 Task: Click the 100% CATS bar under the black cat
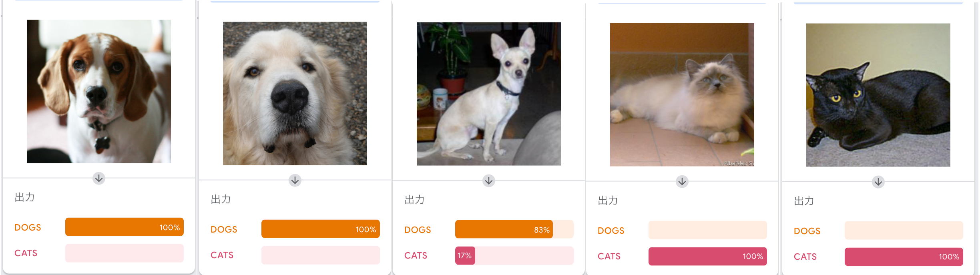point(904,257)
